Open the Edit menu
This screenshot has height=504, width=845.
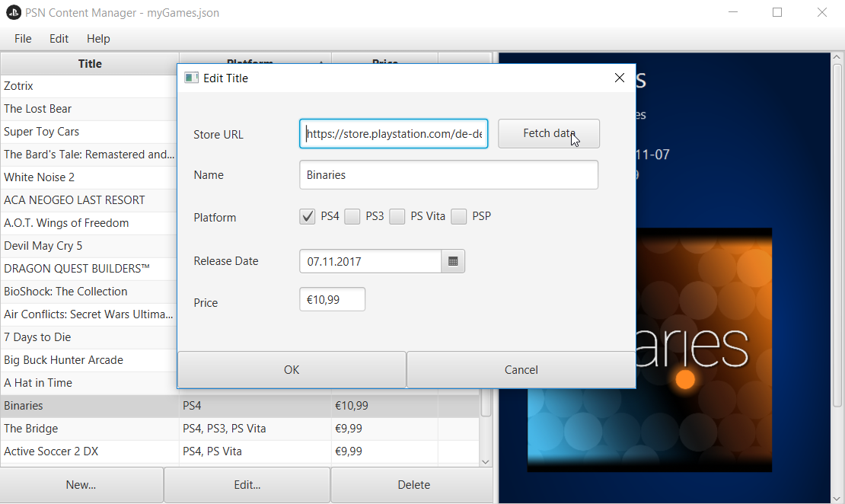(x=59, y=39)
